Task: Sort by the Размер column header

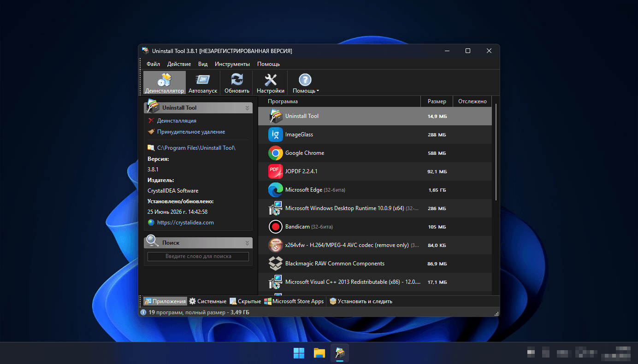Action: 437,101
